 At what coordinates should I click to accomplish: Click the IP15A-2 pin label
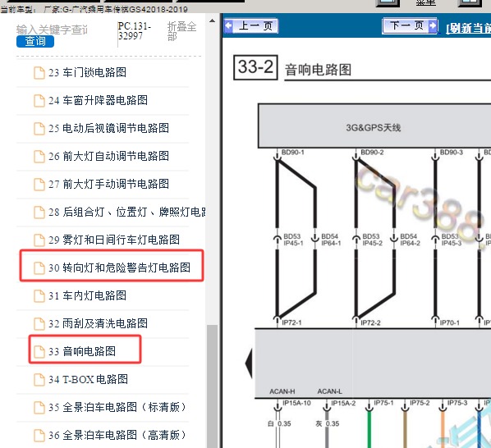(343, 403)
